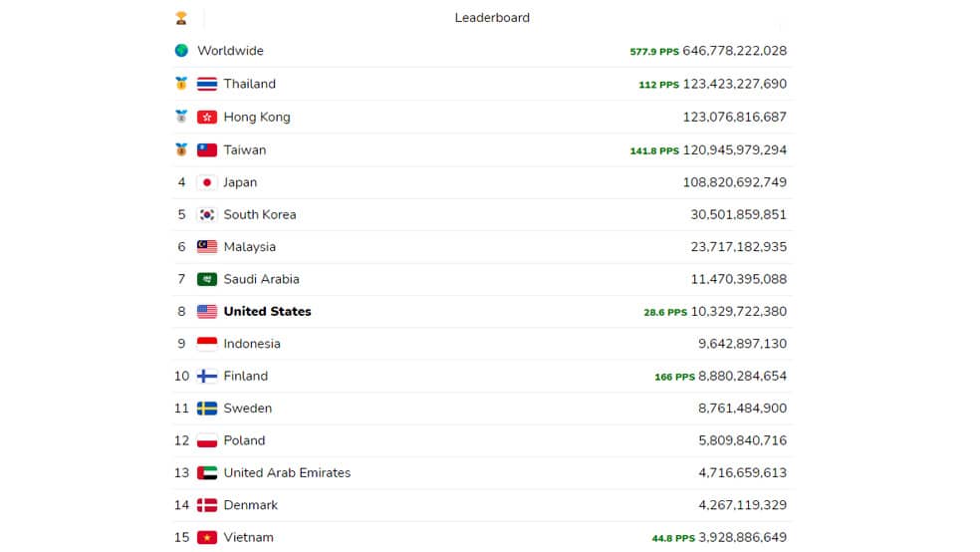The height and width of the screenshot is (552, 980).
Task: Click the Saudi Arabia flag icon
Action: (x=207, y=279)
